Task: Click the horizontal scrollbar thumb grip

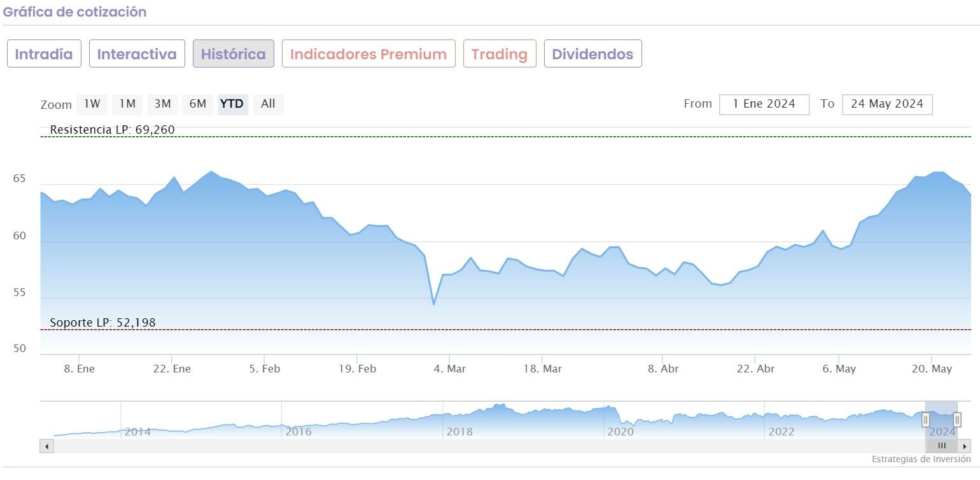Action: pos(942,446)
